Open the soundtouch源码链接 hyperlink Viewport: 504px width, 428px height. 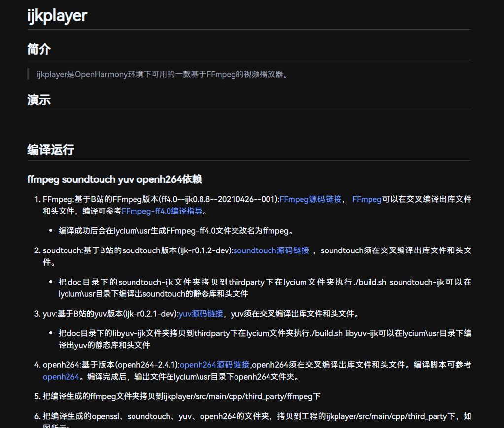[x=270, y=250]
